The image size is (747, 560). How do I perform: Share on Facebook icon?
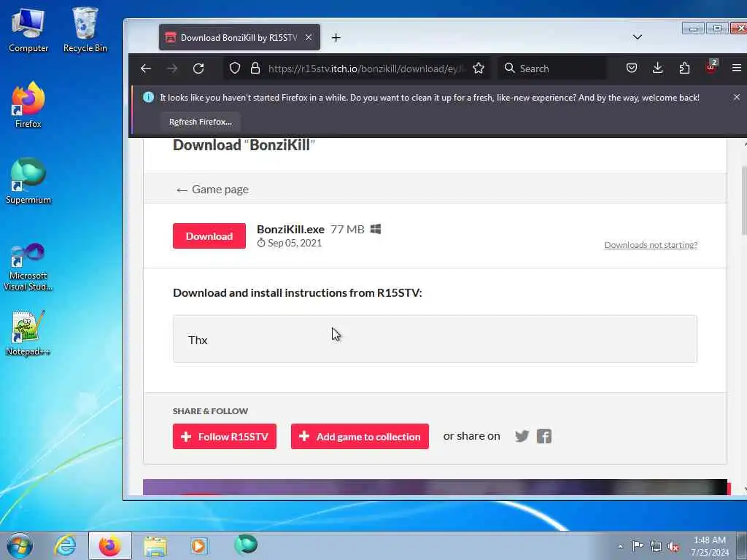pyautogui.click(x=544, y=436)
